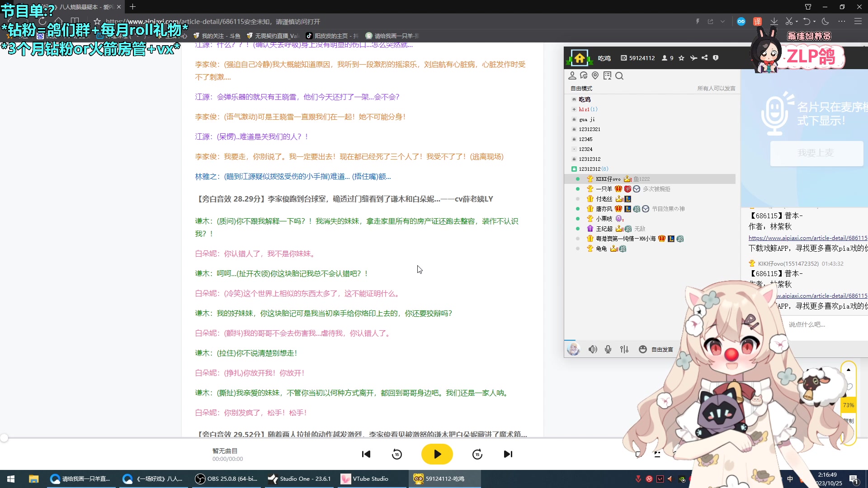
Task: Select user 付老丝 in member list
Action: click(x=604, y=199)
